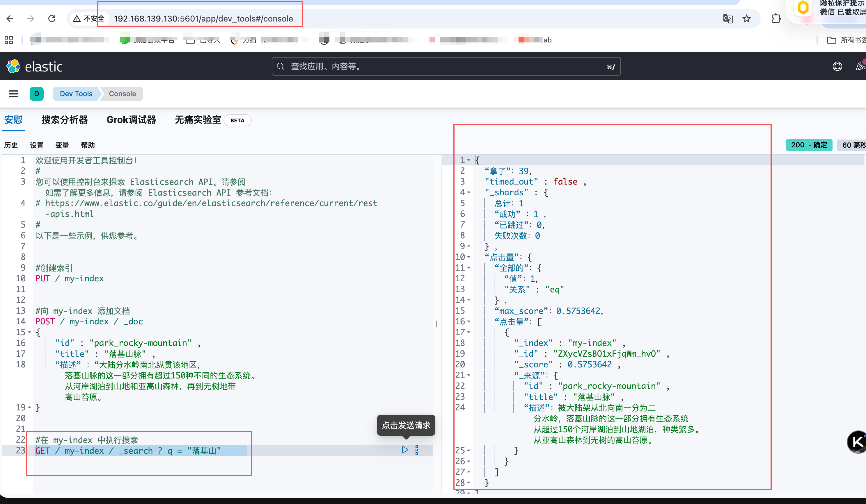Image resolution: width=866 pixels, height=504 pixels.
Task: Collapse the _shards block at output line 4
Action: 469,192
